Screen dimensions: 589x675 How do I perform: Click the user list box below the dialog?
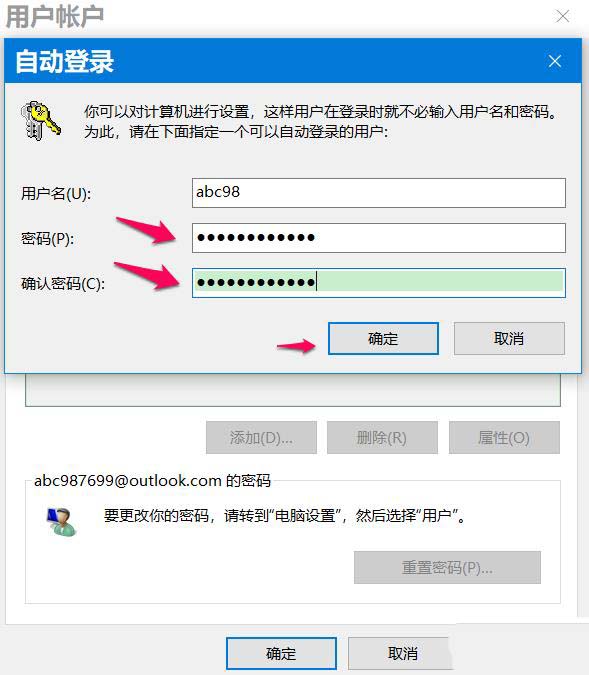tap(293, 390)
